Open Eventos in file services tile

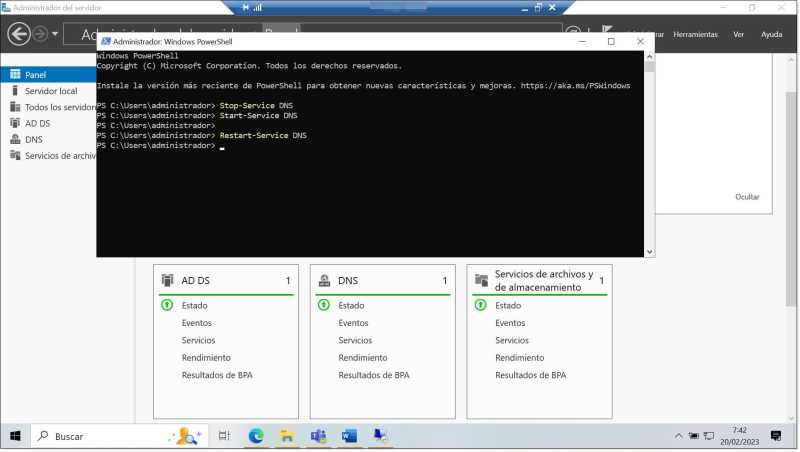click(x=510, y=323)
